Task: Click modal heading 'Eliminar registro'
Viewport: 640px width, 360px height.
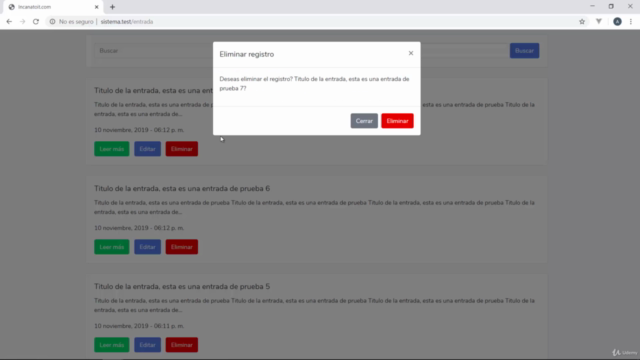Action: coord(247,54)
